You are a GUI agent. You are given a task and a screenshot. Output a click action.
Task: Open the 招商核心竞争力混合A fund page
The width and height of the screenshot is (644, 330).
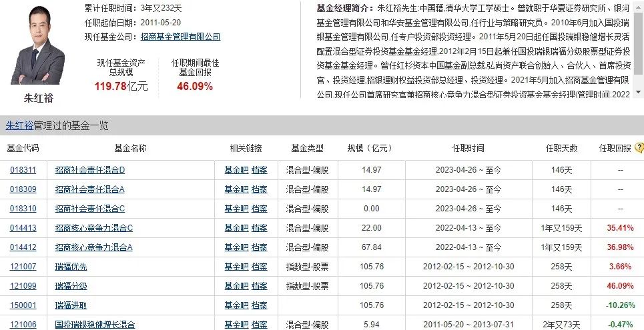pyautogui.click(x=94, y=247)
